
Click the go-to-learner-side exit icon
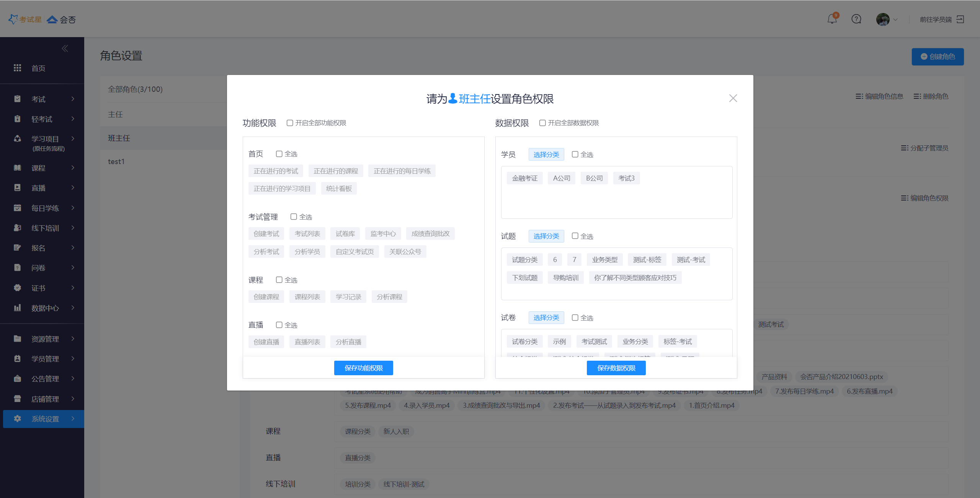point(960,19)
